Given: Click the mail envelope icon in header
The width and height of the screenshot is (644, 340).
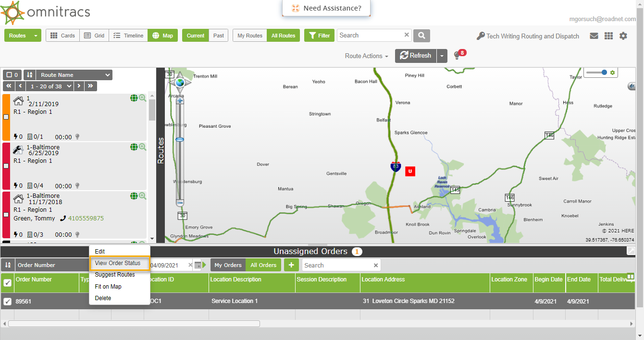Looking at the screenshot, I should tap(594, 36).
